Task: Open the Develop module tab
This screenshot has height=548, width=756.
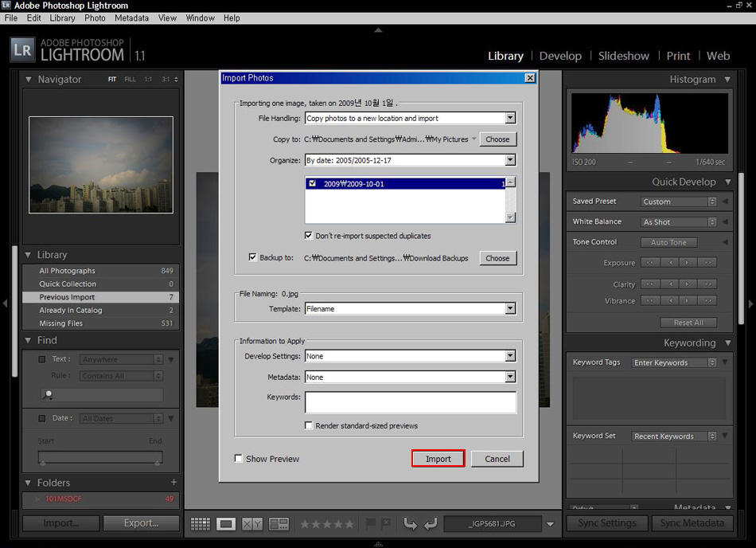Action: 560,56
